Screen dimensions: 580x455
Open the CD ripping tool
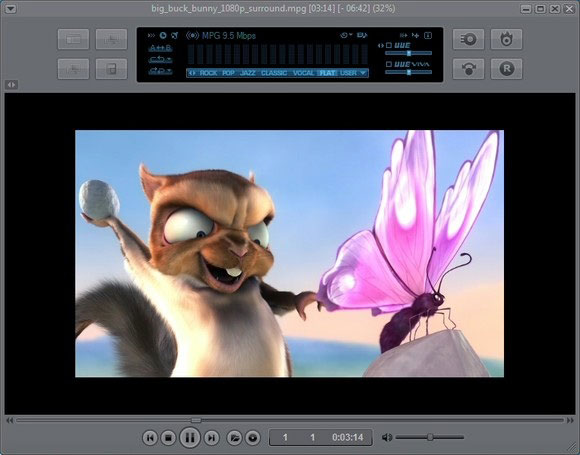pos(468,39)
